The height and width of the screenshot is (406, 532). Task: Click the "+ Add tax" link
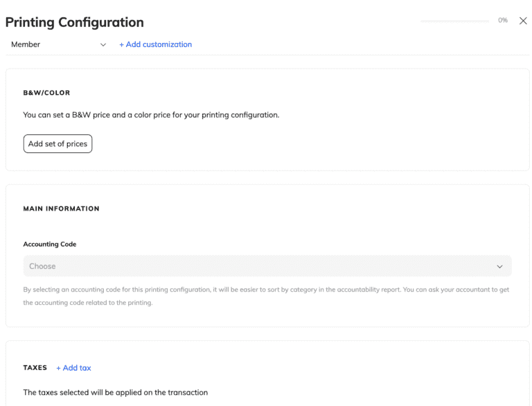coord(73,368)
